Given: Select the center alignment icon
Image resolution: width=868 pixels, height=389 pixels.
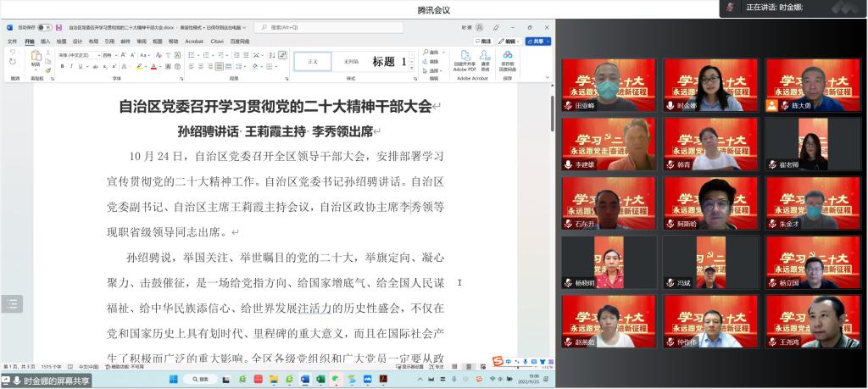Looking at the screenshot, I should click(x=201, y=66).
